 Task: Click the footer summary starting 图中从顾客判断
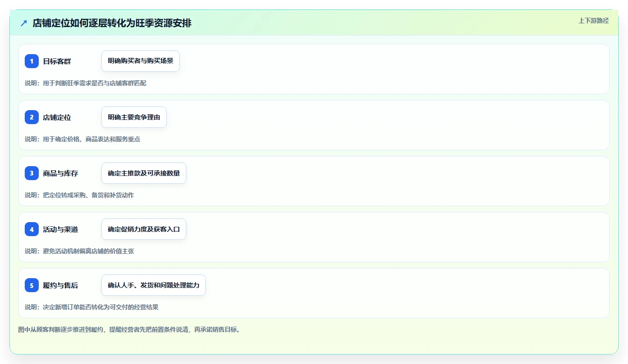coord(130,329)
